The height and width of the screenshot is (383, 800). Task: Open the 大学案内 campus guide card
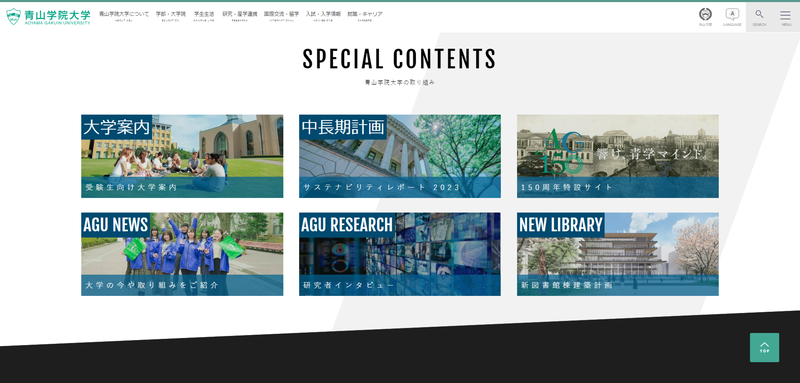pos(182,156)
